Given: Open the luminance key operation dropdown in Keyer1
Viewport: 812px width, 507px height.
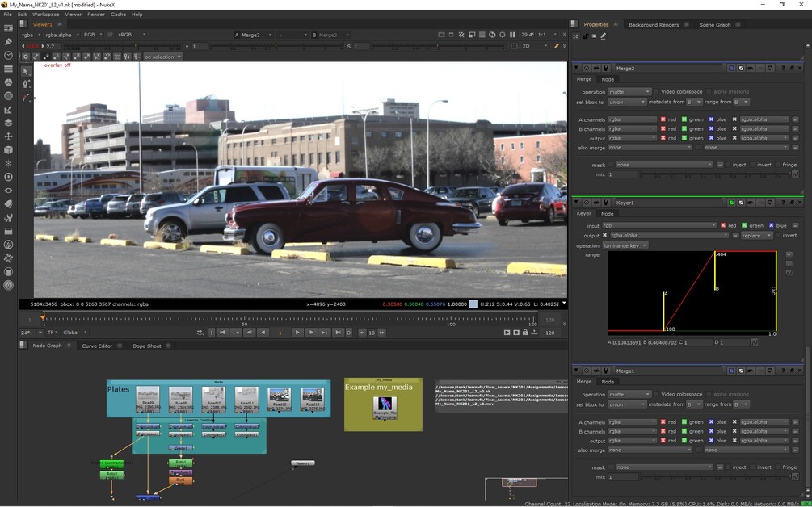Looking at the screenshot, I should [x=625, y=245].
